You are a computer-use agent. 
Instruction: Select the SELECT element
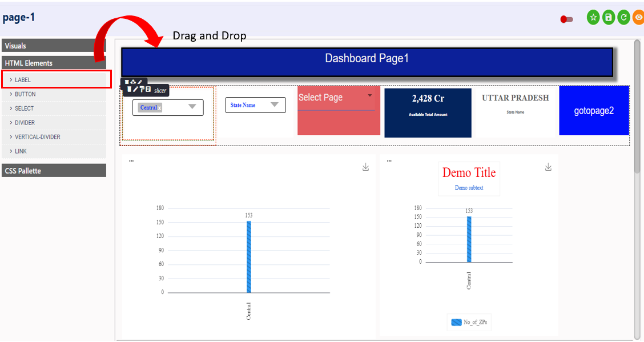coord(54,108)
